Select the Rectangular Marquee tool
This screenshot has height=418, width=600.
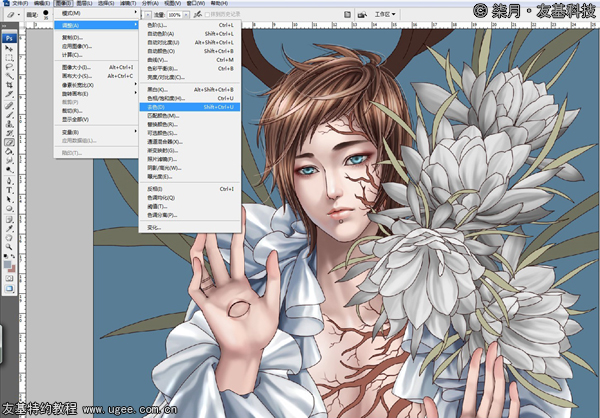9,58
